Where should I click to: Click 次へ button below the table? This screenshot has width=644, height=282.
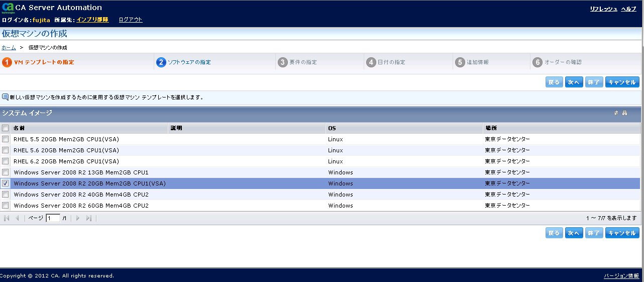(x=574, y=233)
